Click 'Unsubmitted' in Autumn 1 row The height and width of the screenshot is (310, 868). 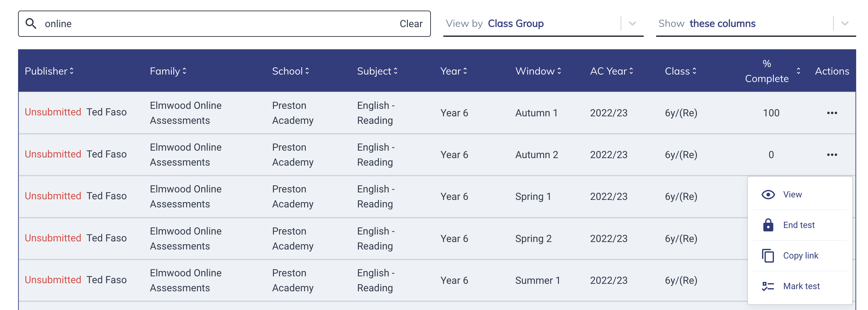[53, 112]
